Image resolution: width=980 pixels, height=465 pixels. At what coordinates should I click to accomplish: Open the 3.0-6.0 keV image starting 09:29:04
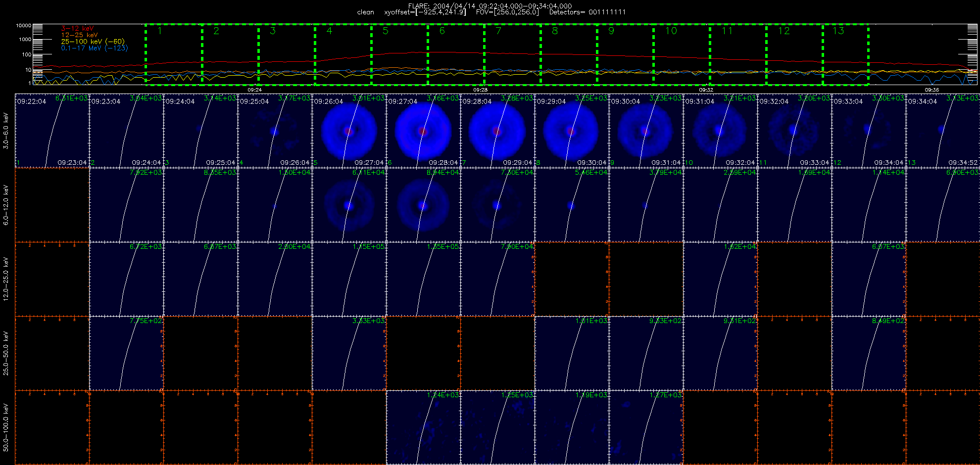(572, 131)
